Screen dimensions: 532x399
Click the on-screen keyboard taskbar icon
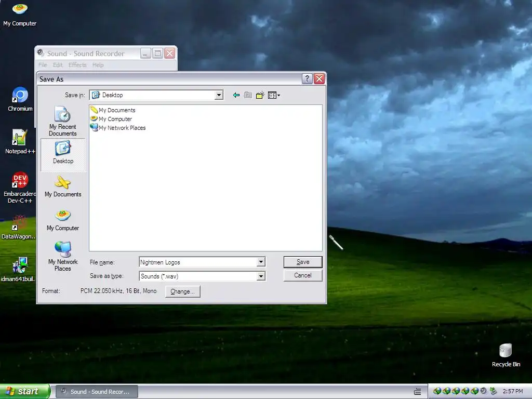[x=418, y=392]
